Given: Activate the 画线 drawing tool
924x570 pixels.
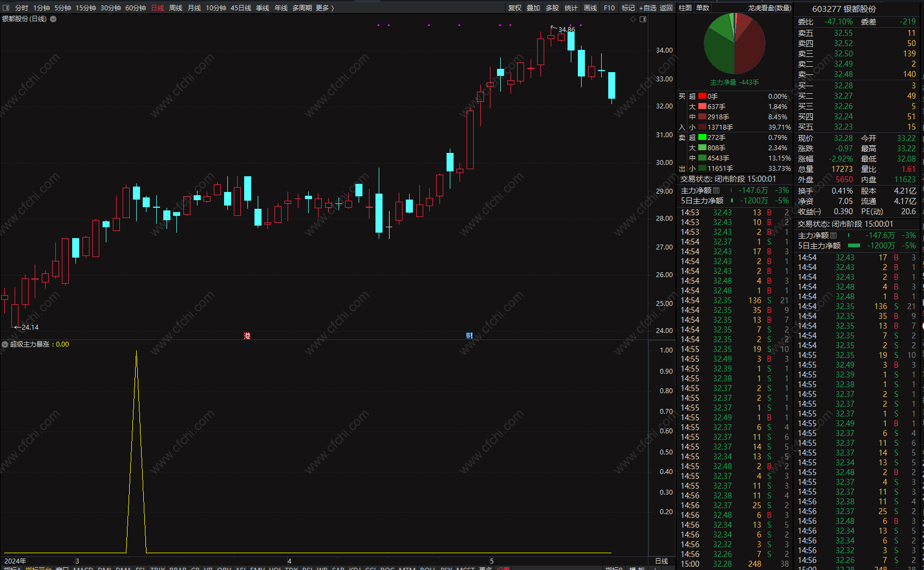Looking at the screenshot, I should click(x=590, y=8).
